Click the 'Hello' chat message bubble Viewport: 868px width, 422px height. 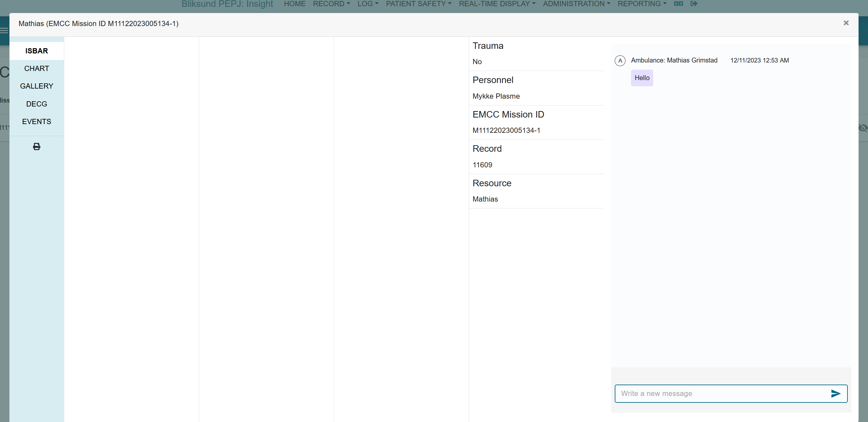[642, 78]
